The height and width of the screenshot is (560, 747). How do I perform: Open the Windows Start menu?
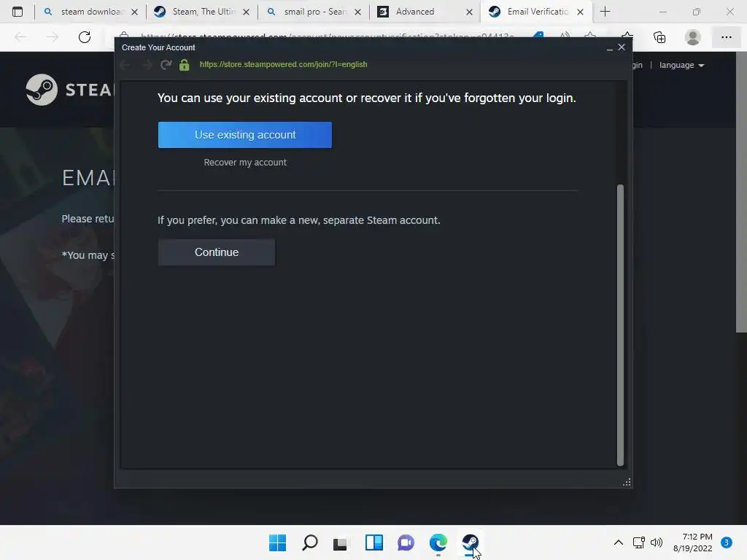[x=277, y=542]
